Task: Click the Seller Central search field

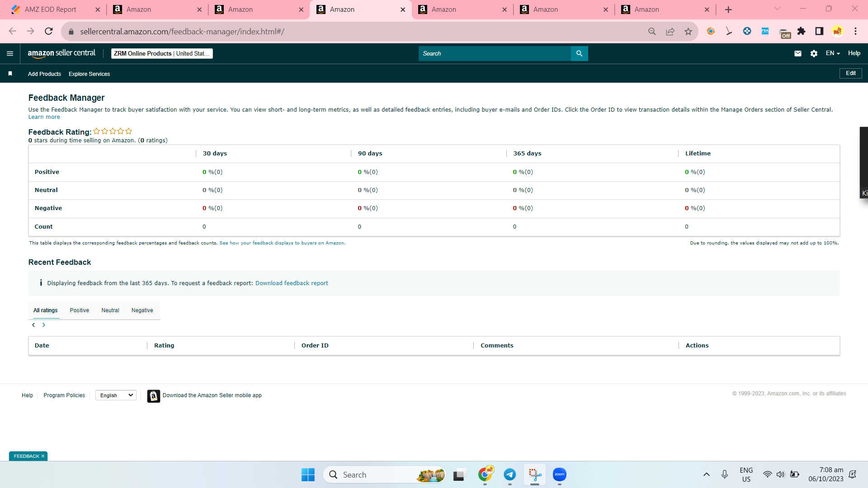Action: point(495,53)
